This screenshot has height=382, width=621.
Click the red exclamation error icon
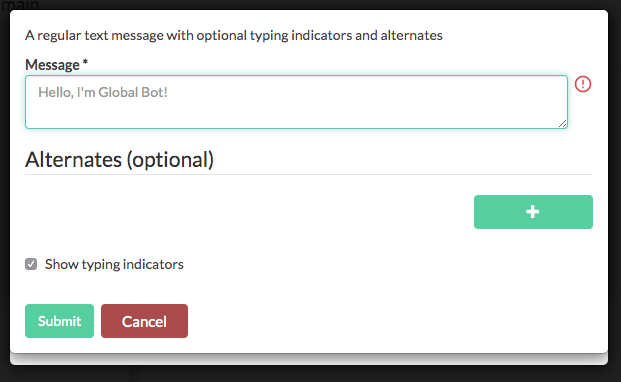[583, 84]
